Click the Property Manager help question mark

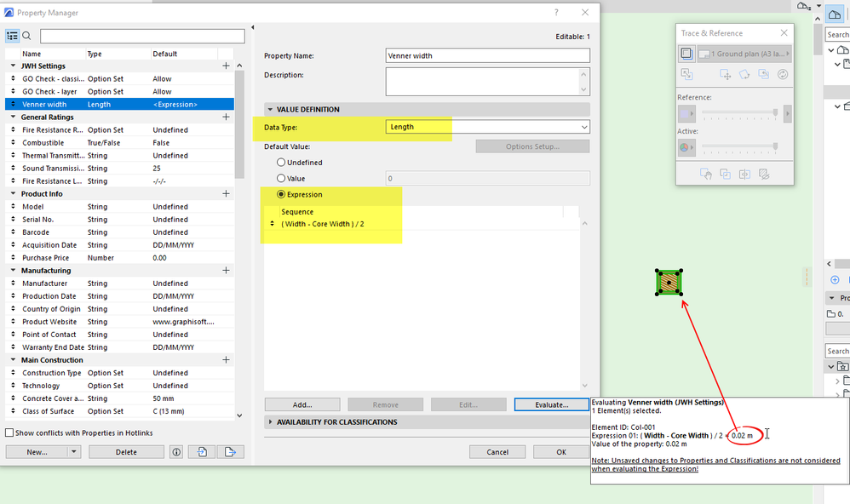pos(556,13)
